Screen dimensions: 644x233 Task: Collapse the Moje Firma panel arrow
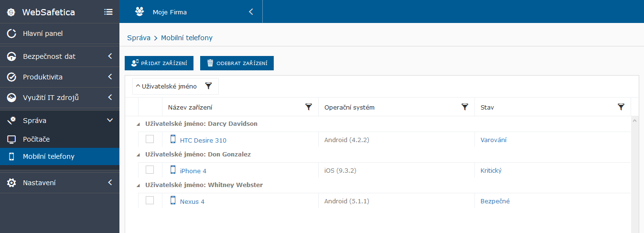click(x=251, y=12)
